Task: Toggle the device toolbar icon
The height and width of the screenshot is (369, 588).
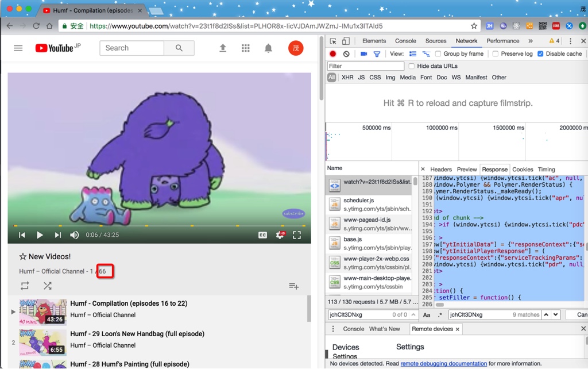Action: point(346,41)
